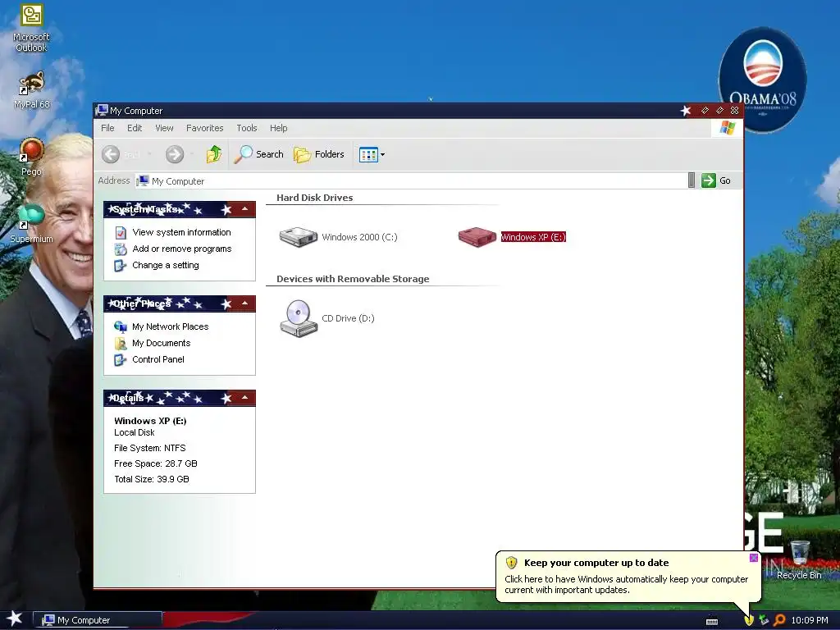
Task: Click the My Computer title bar icon
Action: tap(102, 111)
